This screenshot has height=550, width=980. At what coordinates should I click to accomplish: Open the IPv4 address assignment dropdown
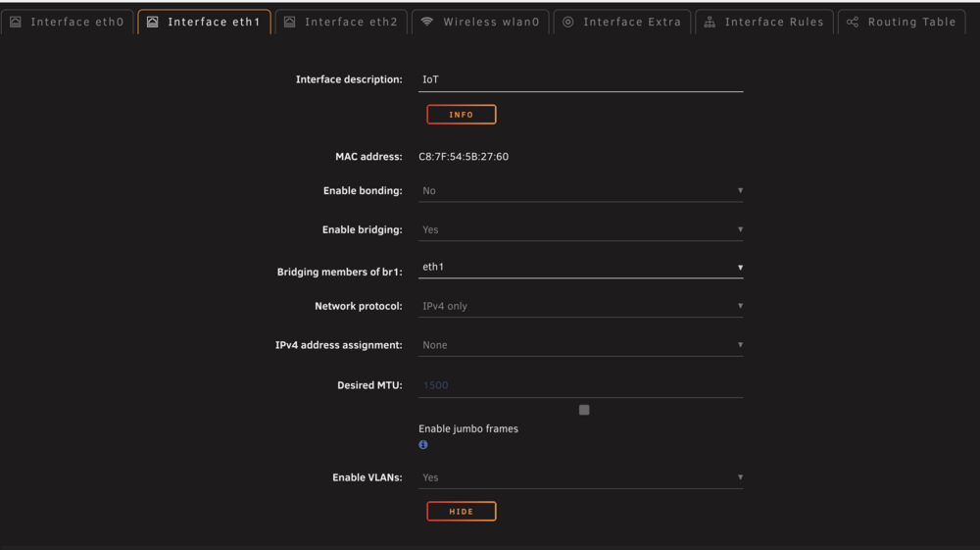click(580, 345)
